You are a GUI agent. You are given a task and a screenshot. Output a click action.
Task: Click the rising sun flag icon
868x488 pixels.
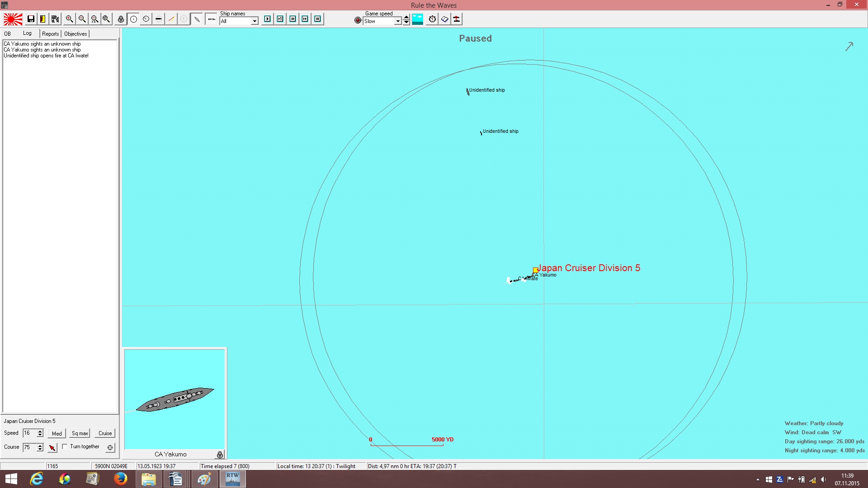point(13,19)
